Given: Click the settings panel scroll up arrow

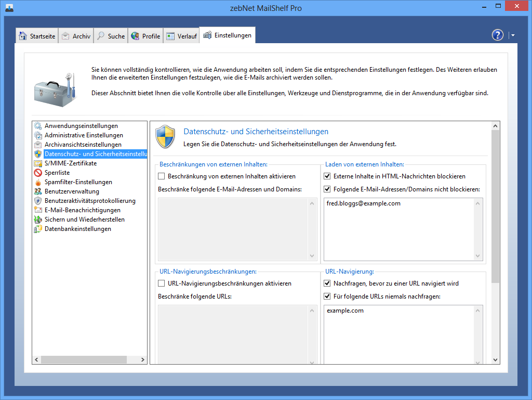Looking at the screenshot, I should click(x=495, y=126).
